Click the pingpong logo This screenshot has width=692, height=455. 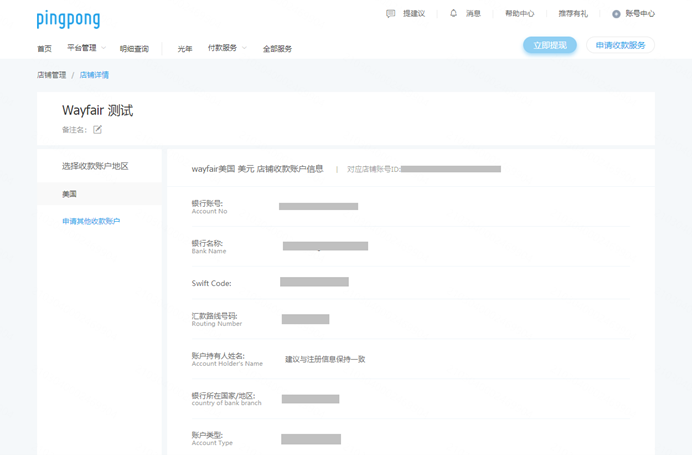(68, 19)
